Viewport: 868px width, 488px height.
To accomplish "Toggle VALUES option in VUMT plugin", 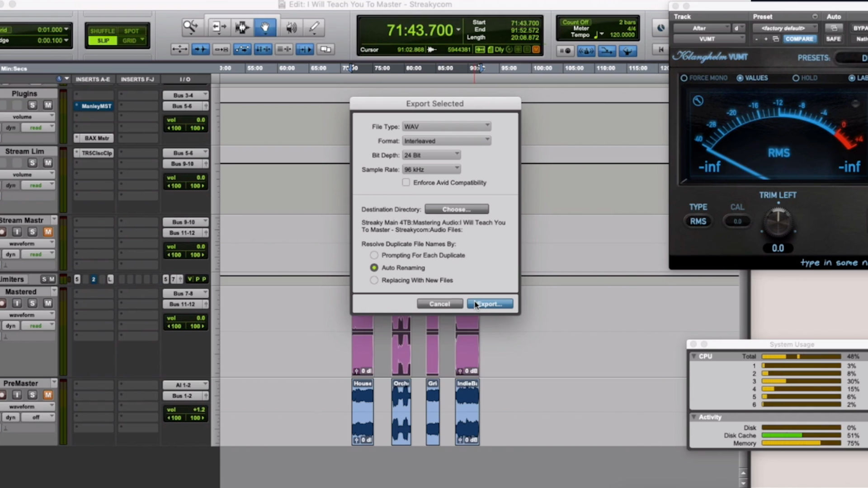I will pyautogui.click(x=740, y=78).
